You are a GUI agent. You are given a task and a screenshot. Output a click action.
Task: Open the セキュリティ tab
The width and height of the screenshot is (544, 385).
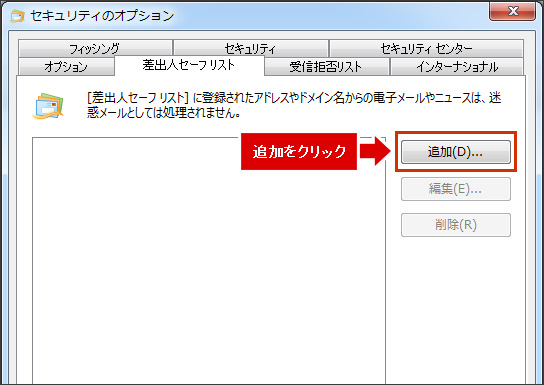(250, 49)
